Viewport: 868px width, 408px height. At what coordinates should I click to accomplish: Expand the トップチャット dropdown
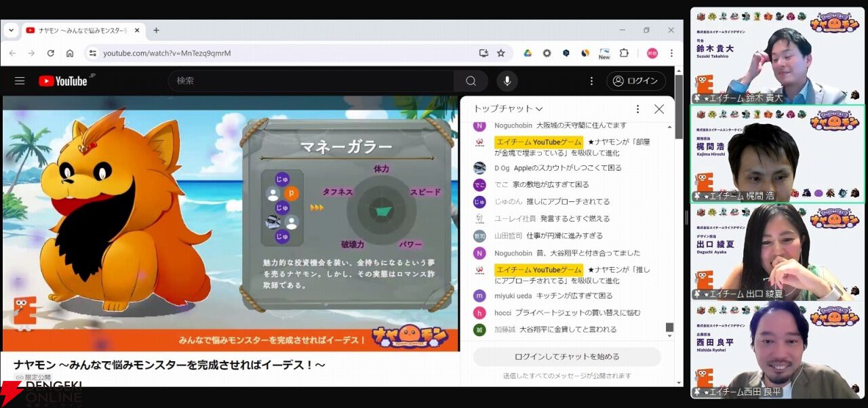click(x=508, y=108)
